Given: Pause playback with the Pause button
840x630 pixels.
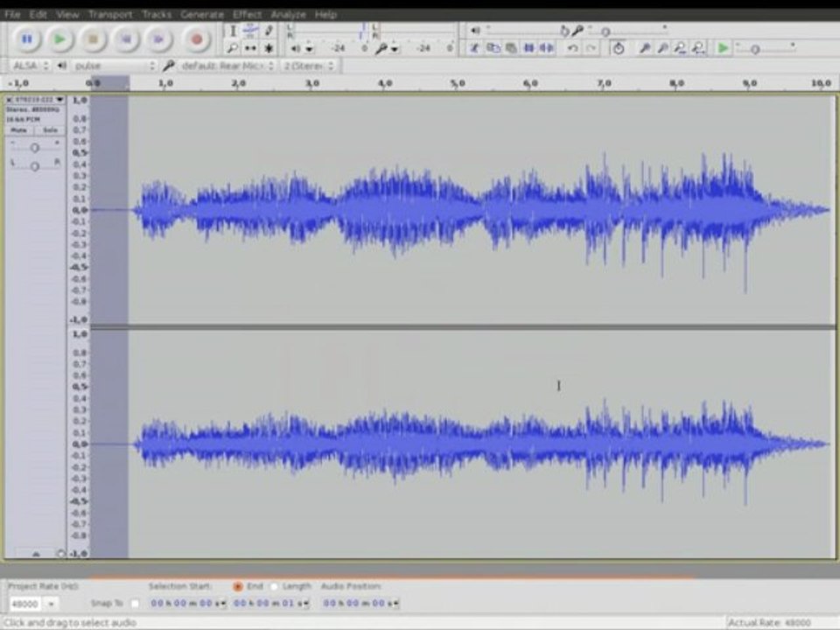Looking at the screenshot, I should pyautogui.click(x=26, y=39).
